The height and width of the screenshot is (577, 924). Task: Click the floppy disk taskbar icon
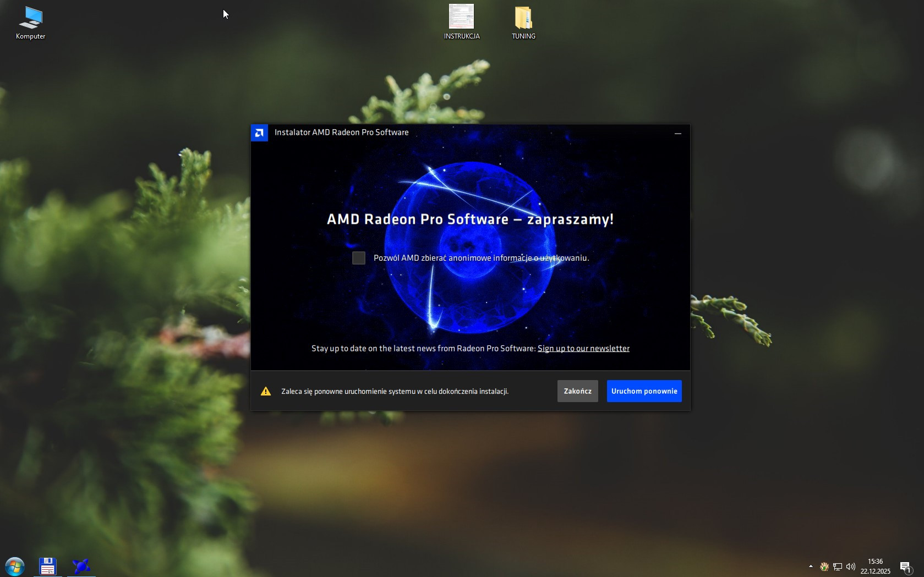point(48,566)
